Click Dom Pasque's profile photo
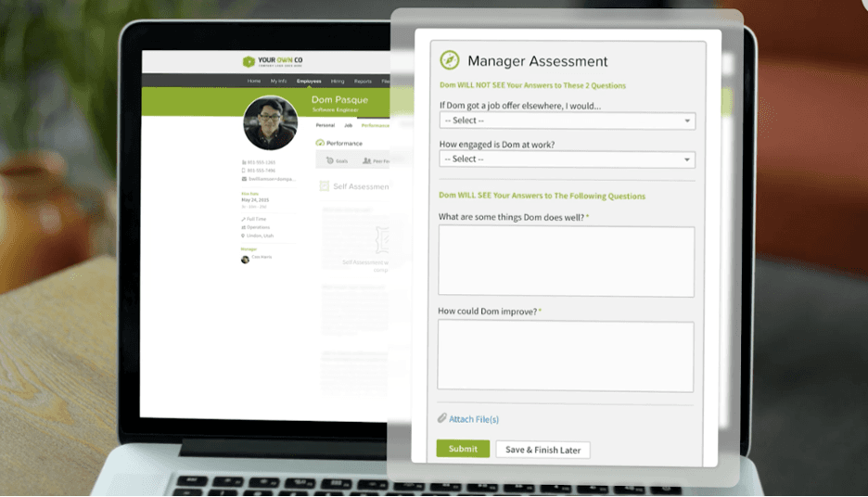The width and height of the screenshot is (868, 497). [270, 122]
